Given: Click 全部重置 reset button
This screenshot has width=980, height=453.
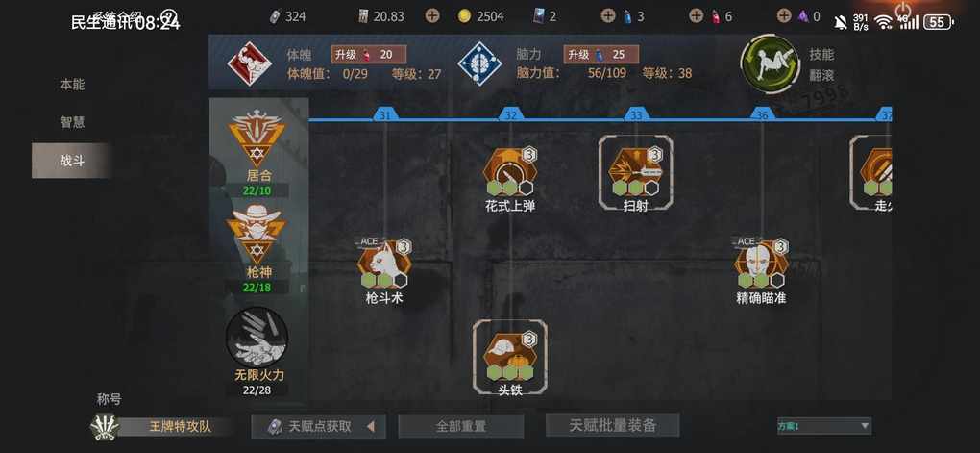Looking at the screenshot, I should click(x=460, y=426).
